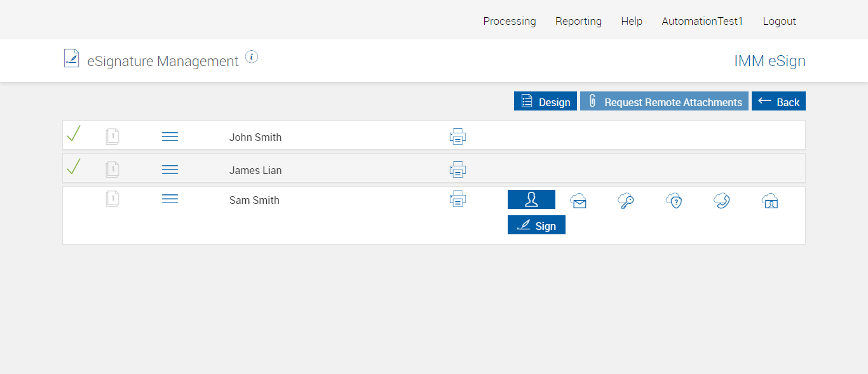Select the cloud shield question authentication option
Image resolution: width=868 pixels, height=374 pixels.
pos(674,201)
